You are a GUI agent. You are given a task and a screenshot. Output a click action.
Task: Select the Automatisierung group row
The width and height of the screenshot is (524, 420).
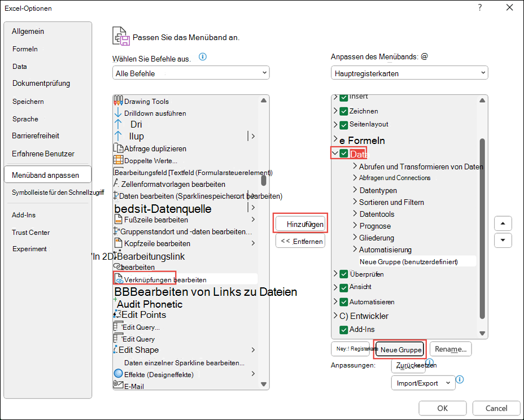[x=385, y=250]
